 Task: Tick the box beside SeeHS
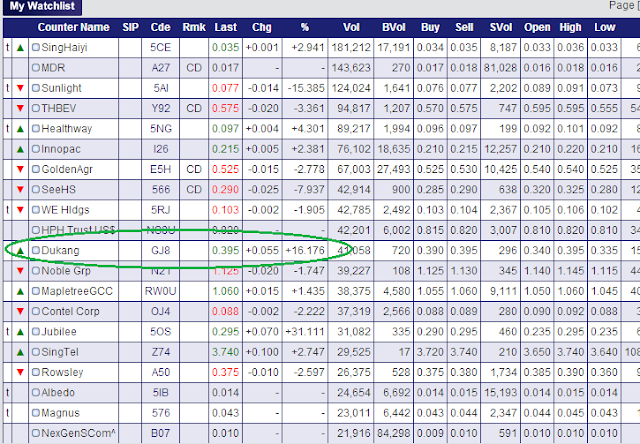pos(36,189)
